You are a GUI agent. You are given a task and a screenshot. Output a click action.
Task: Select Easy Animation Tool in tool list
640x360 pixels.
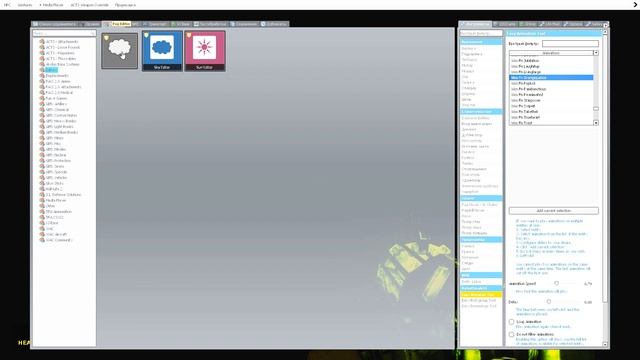click(x=481, y=294)
